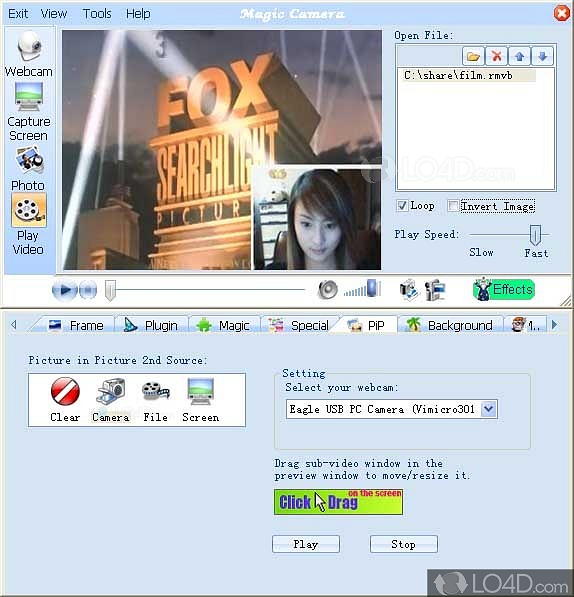Click the Play button in PiP settings
The width and height of the screenshot is (574, 597).
(x=306, y=544)
